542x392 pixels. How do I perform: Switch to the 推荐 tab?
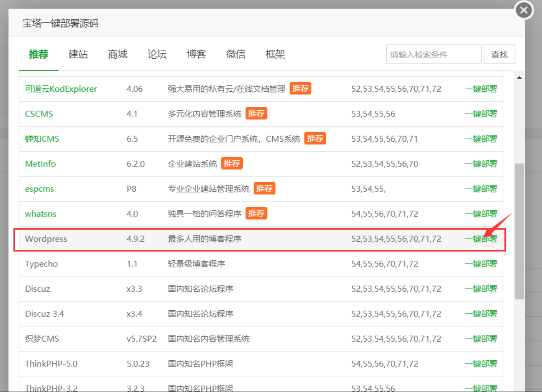39,54
